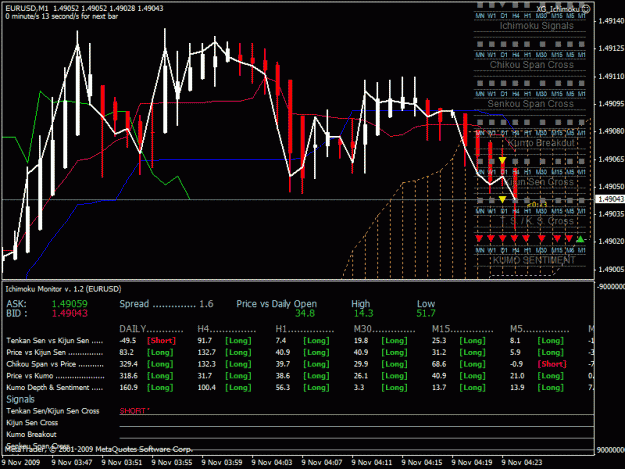Click the red W1 arrow in Kumo Sentiment
Image resolution: width=625 pixels, height=469 pixels.
pos(491,238)
